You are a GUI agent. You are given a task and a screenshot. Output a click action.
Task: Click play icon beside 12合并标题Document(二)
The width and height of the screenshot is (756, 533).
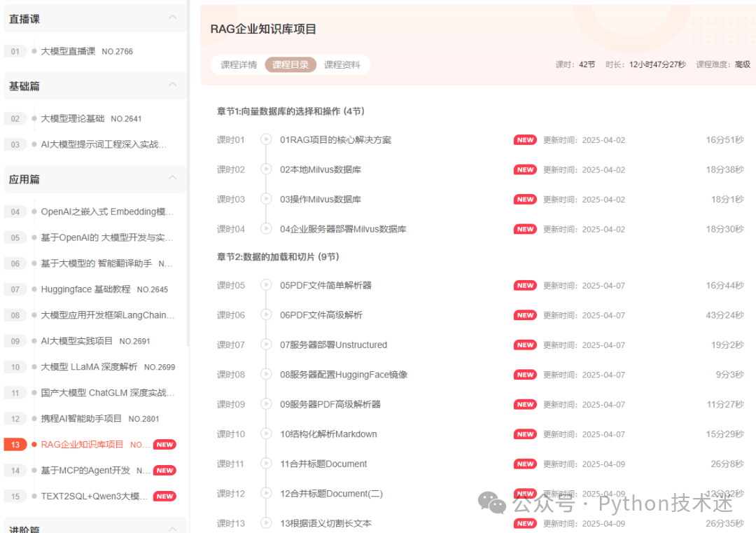click(x=266, y=493)
